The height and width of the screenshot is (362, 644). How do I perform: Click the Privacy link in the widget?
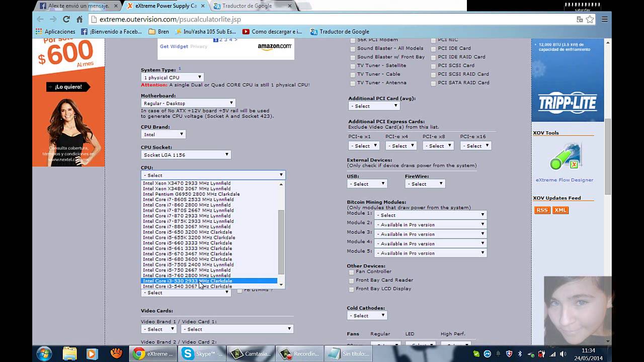pyautogui.click(x=199, y=46)
